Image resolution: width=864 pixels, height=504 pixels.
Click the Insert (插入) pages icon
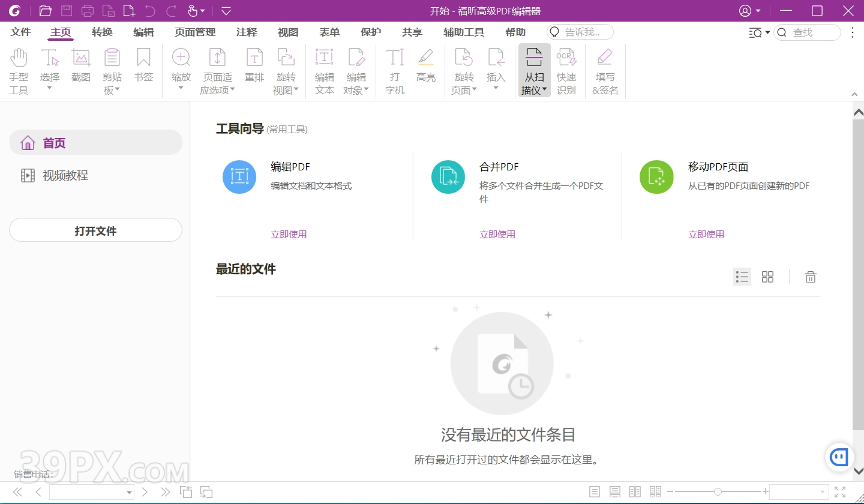point(496,58)
